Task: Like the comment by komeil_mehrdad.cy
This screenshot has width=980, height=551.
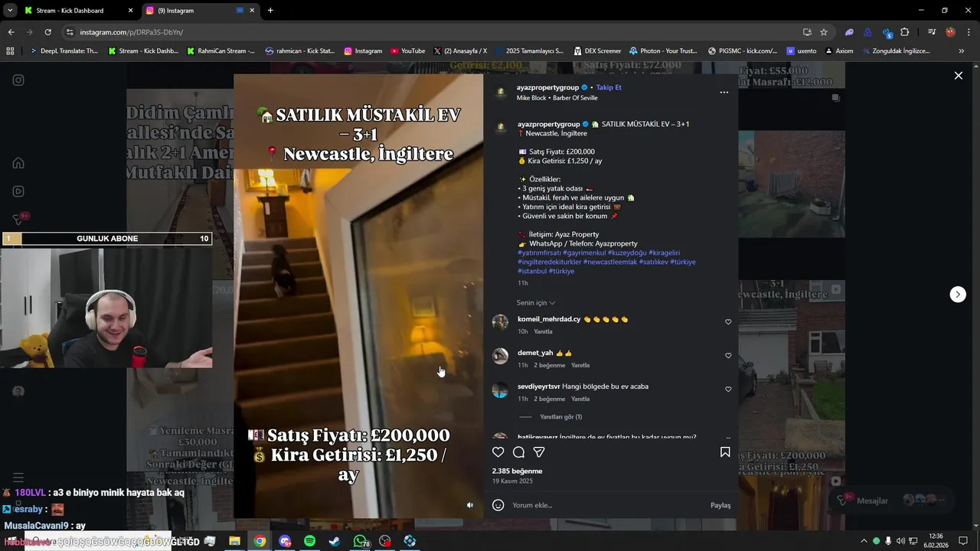Action: tap(728, 322)
